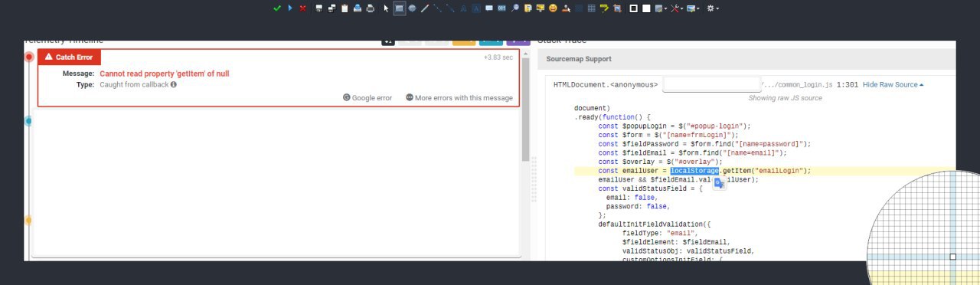The image size is (980, 285).
Task: Click the red X cancel icon
Action: 303,8
